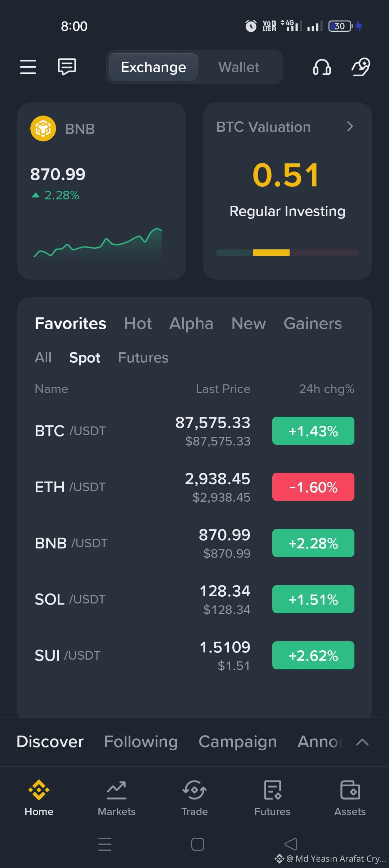389x868 pixels.
Task: Tap the rocket launch icon
Action: 361,67
